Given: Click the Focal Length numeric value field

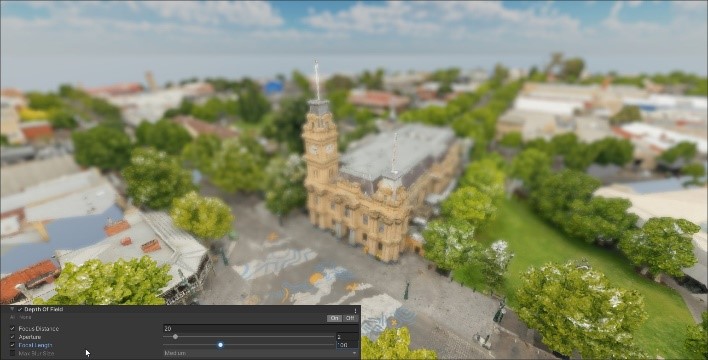Looking at the screenshot, I should click(347, 345).
